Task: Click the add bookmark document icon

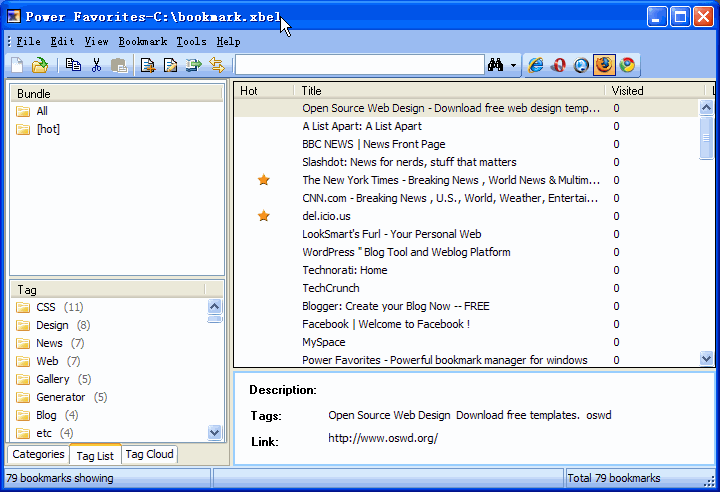Action: pyautogui.click(x=147, y=65)
